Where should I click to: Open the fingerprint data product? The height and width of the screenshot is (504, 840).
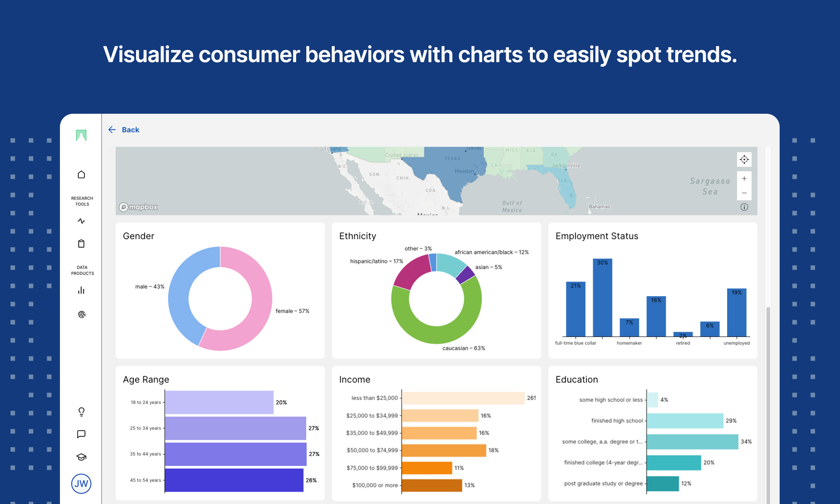[81, 314]
